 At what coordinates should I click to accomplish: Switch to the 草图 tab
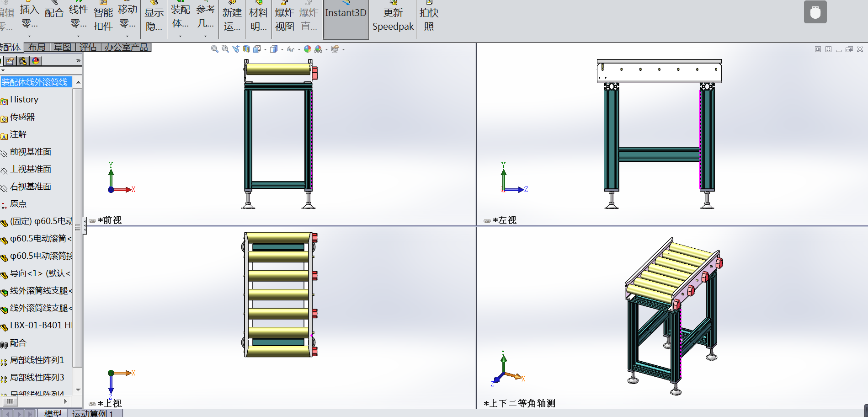(x=62, y=47)
